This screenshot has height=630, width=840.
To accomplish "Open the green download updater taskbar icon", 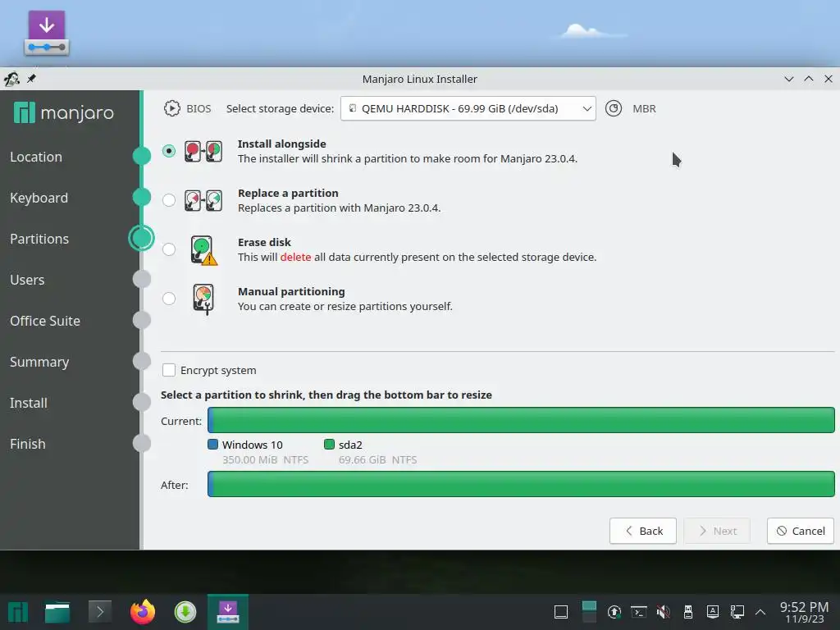I will 185,612.
